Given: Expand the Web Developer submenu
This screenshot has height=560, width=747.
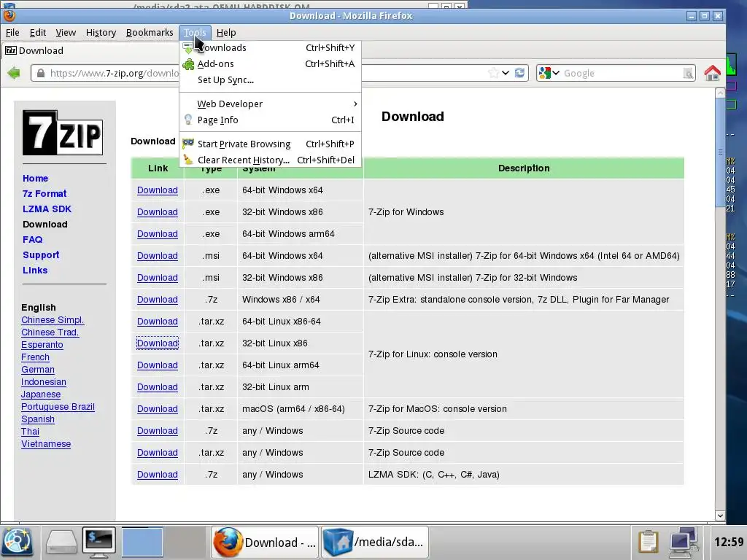Looking at the screenshot, I should pos(270,104).
